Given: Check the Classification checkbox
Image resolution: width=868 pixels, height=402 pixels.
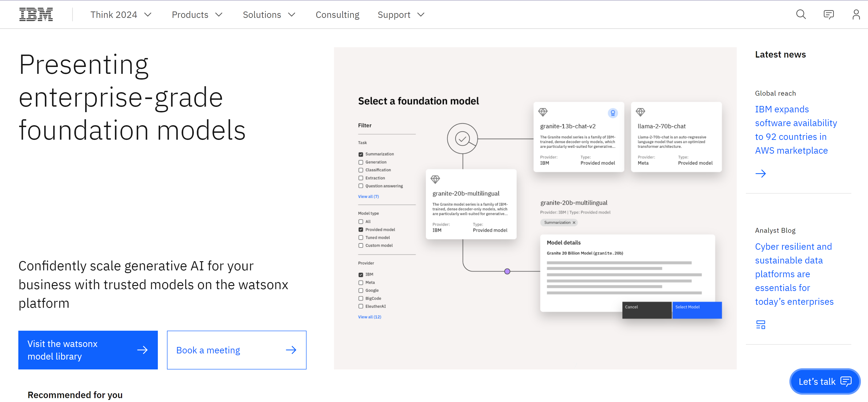Looking at the screenshot, I should pyautogui.click(x=361, y=170).
